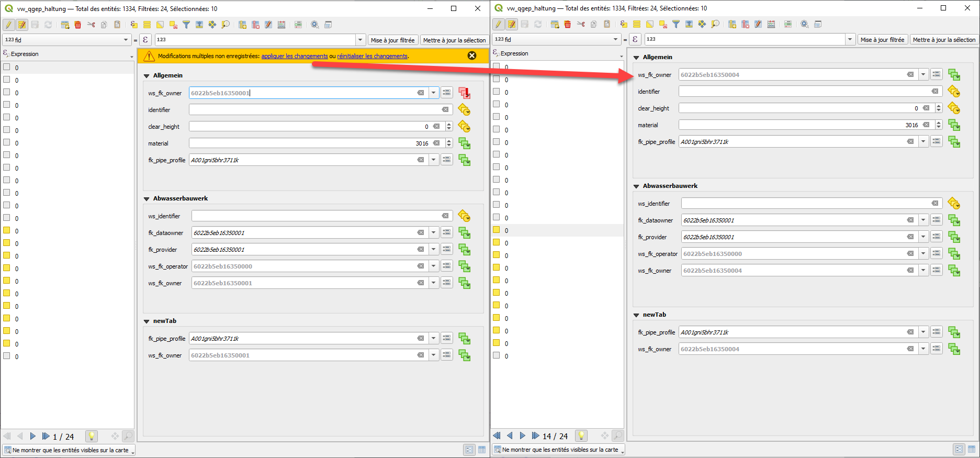Screen dimensions: 980x458
Task: Switch to form view, left window corner
Action: pos(469,450)
